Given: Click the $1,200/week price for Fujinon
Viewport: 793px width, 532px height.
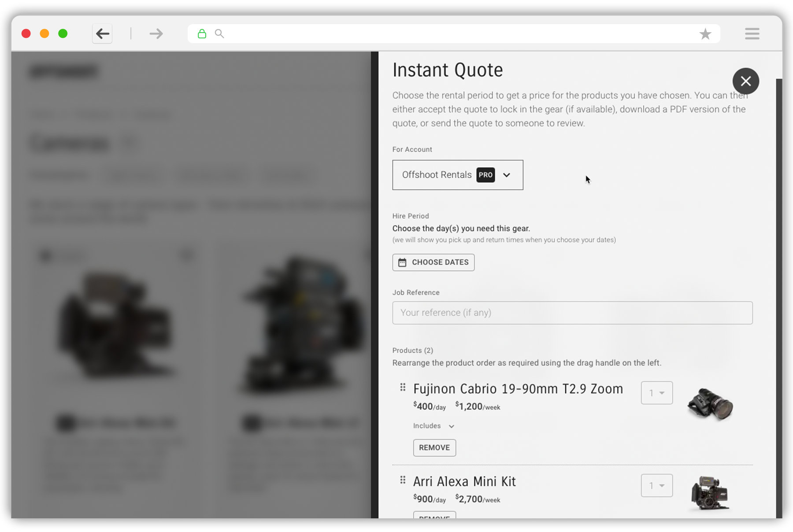Looking at the screenshot, I should 478,406.
